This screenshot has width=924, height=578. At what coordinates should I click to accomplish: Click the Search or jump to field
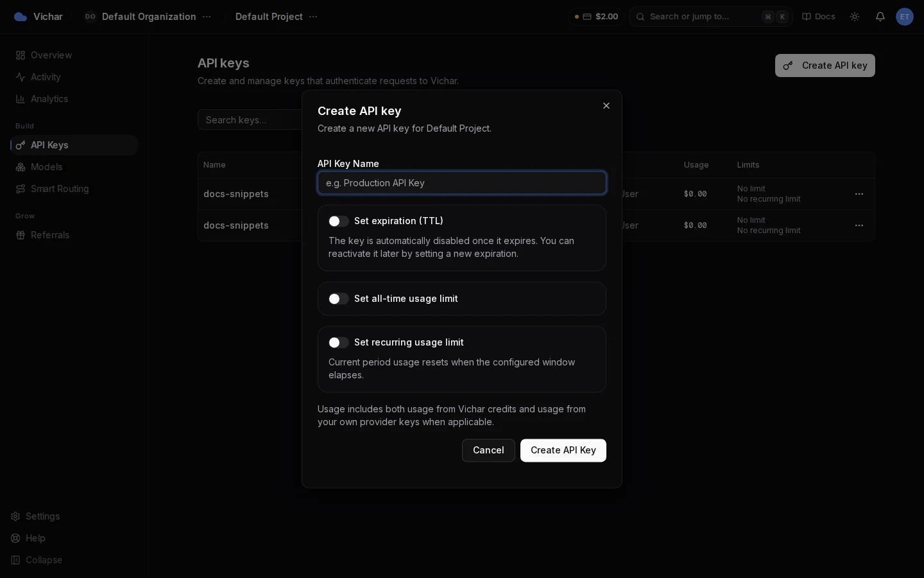point(711,17)
